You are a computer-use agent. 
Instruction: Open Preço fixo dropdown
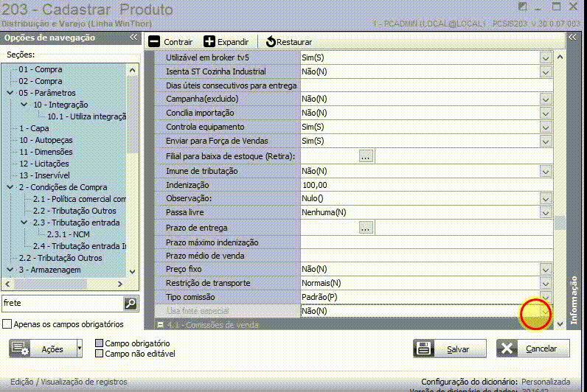click(x=546, y=269)
